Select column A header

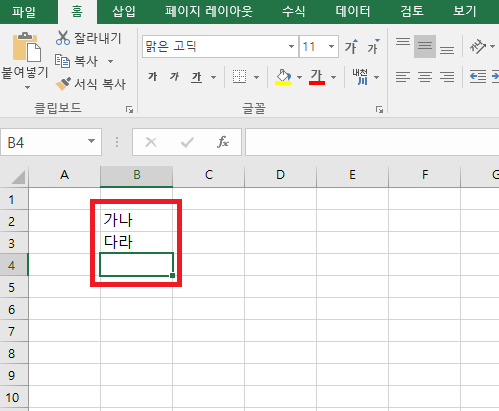(65, 175)
